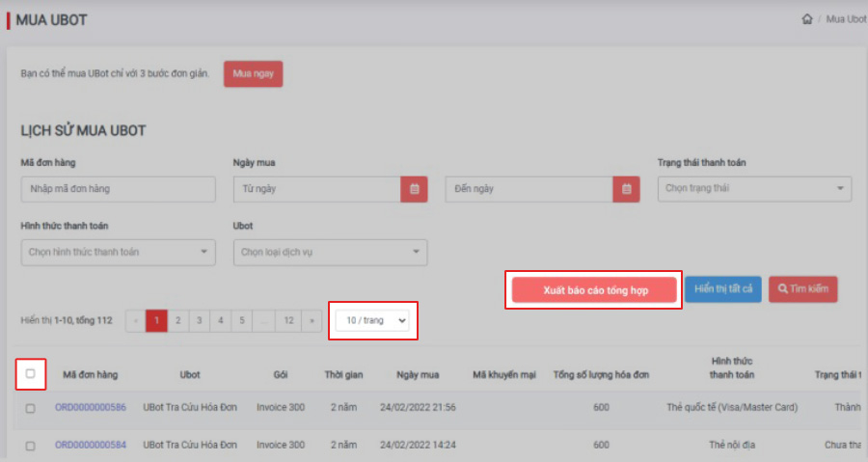Image resolution: width=868 pixels, height=462 pixels.
Task: Check the box for order ORD0000000586
Action: [x=31, y=408]
